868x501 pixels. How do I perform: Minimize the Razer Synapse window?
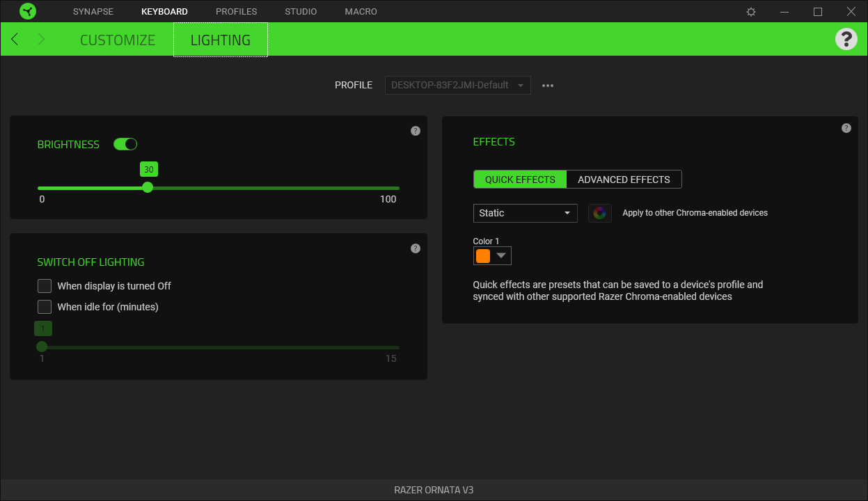point(784,12)
